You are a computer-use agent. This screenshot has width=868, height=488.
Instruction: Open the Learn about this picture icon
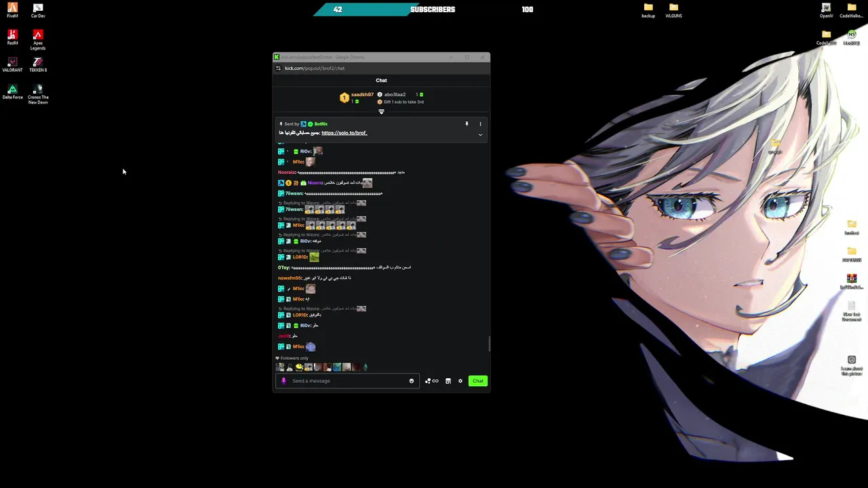coord(852,365)
